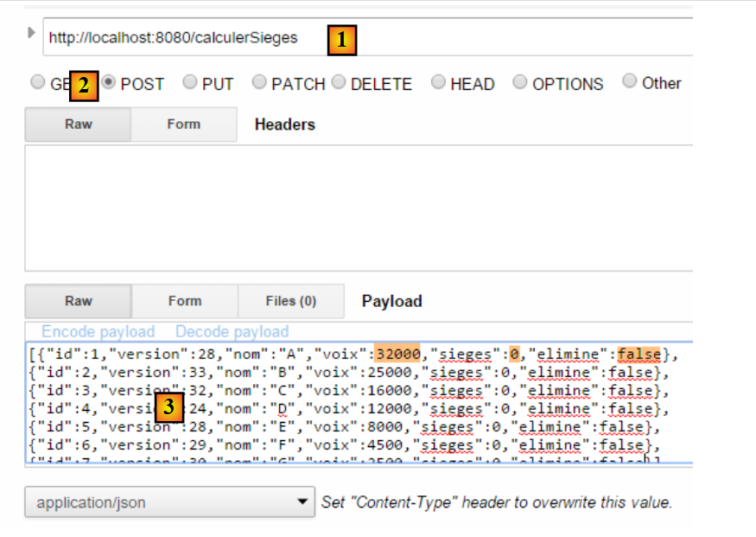Pick the HEAD request method
The width and height of the screenshot is (756, 537).
pos(439,82)
